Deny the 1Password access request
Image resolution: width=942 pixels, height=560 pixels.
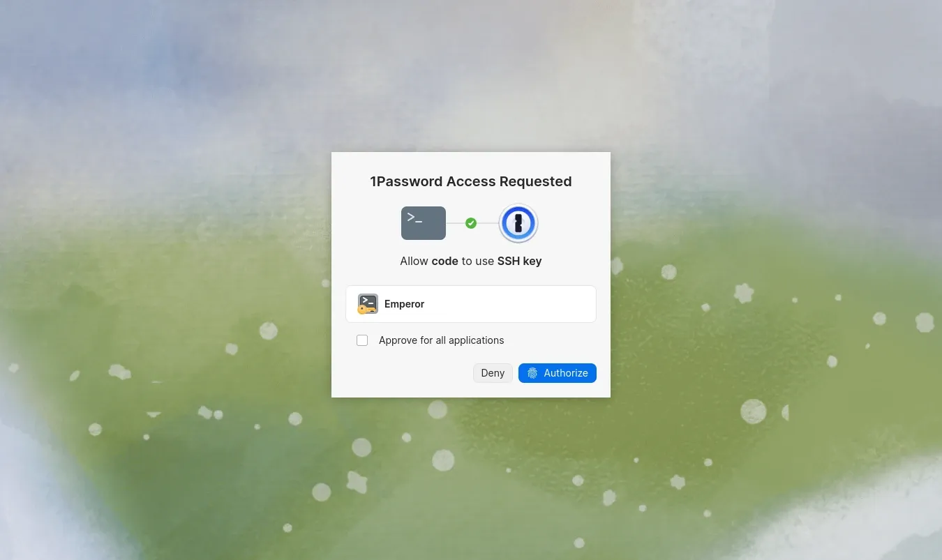[493, 373]
